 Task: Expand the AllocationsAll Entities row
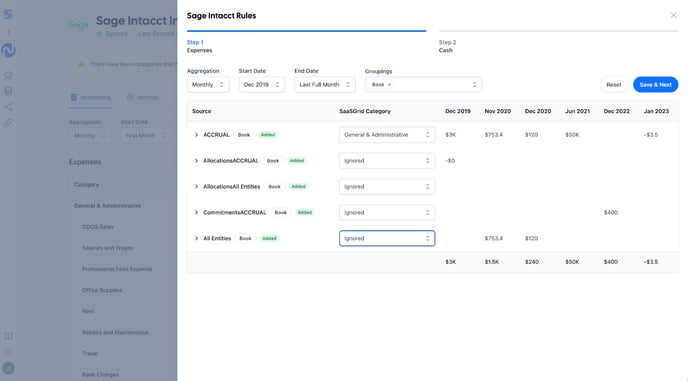pyautogui.click(x=196, y=187)
